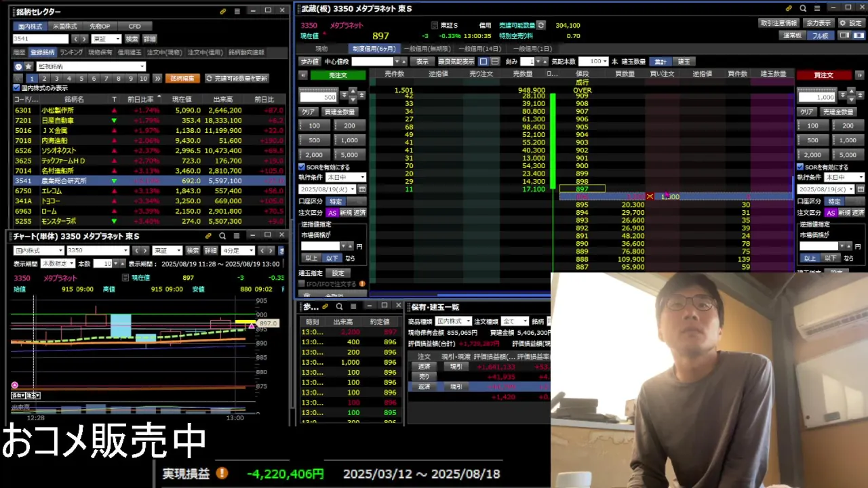Refresh 売建可能数量 with the refresh icon
The width and height of the screenshot is (868, 488).
click(540, 25)
